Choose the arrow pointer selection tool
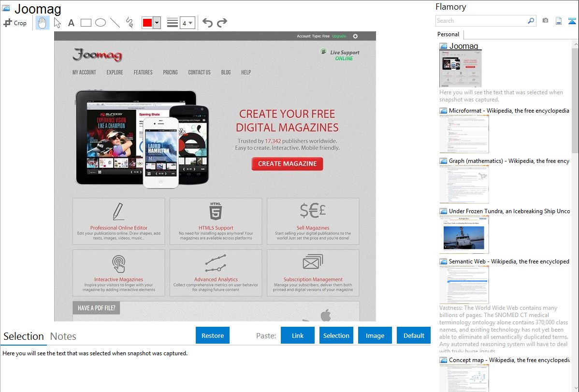 pos(57,23)
